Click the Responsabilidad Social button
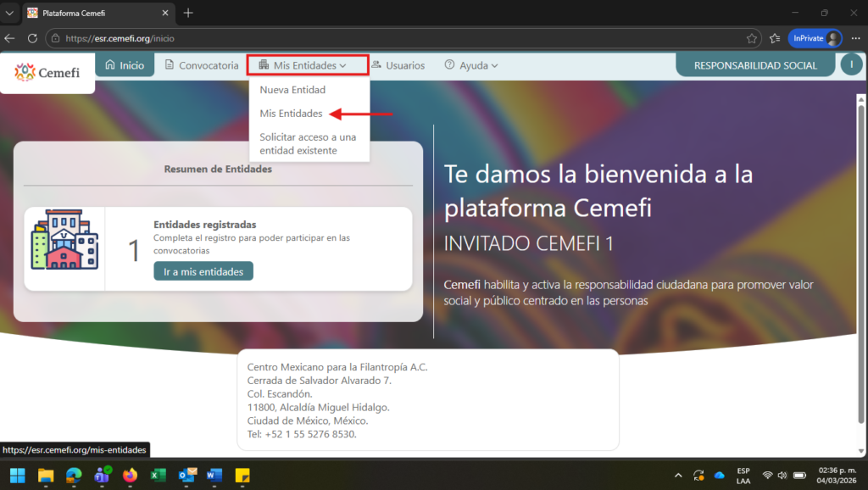 tap(755, 65)
